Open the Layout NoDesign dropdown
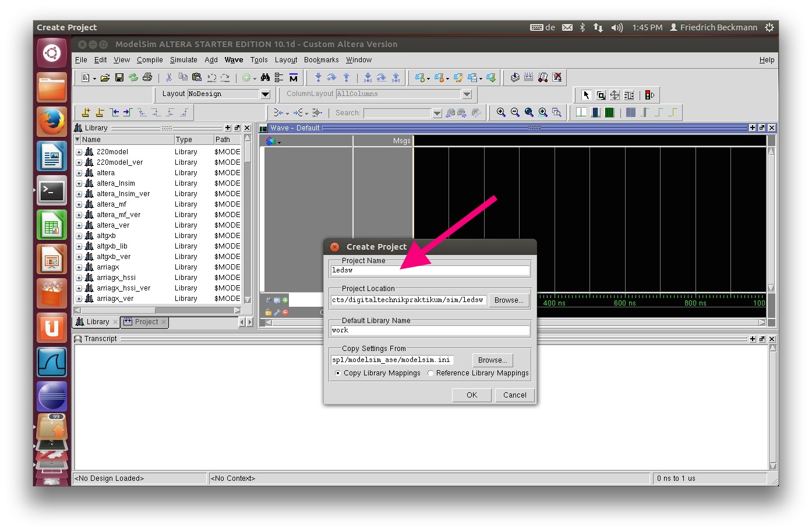The width and height of the screenshot is (812, 532). click(265, 94)
